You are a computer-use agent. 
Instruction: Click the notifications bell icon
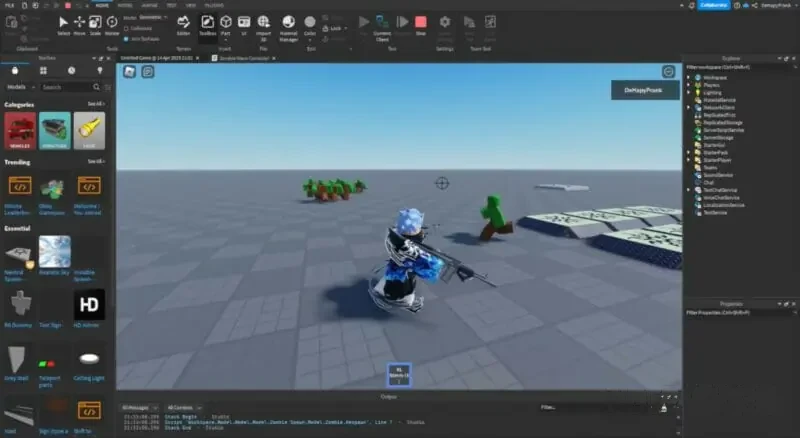point(691,5)
